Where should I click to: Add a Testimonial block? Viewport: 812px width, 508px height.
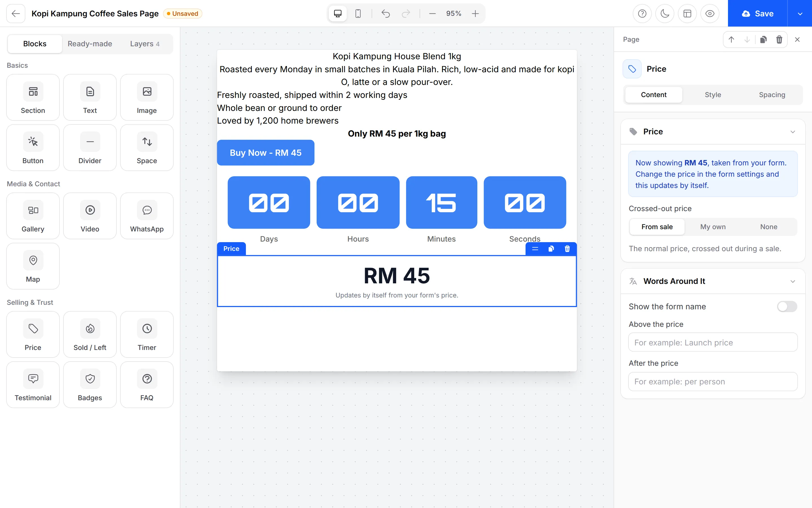click(33, 385)
